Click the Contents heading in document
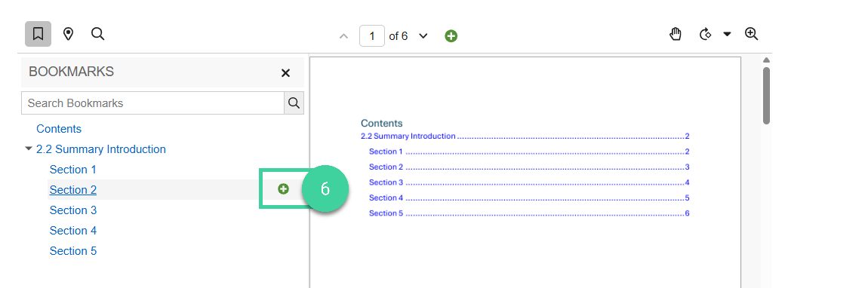Viewport: 868px width, 288px height. pos(381,124)
